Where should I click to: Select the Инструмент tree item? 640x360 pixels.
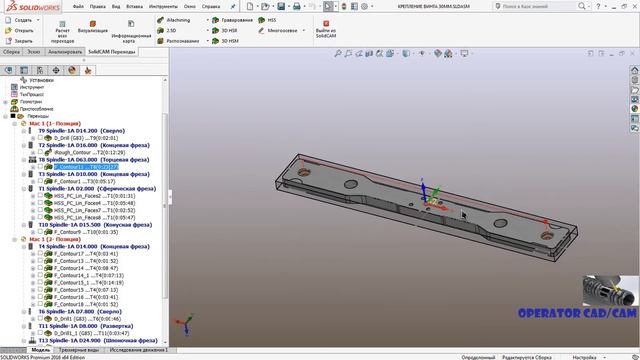click(31, 87)
